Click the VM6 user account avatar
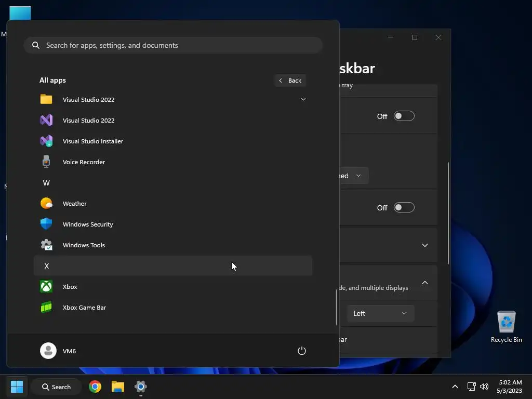Screen dimensions: 532x399 click(48, 351)
